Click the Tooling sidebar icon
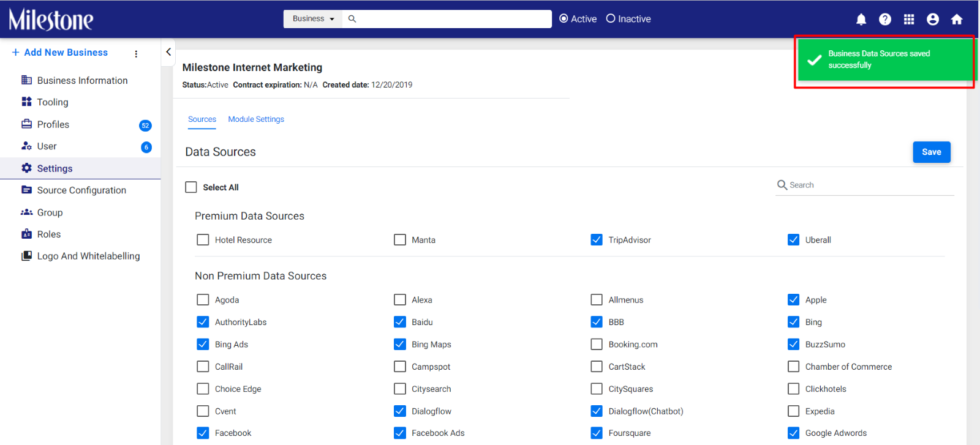980x445 pixels. pos(26,102)
